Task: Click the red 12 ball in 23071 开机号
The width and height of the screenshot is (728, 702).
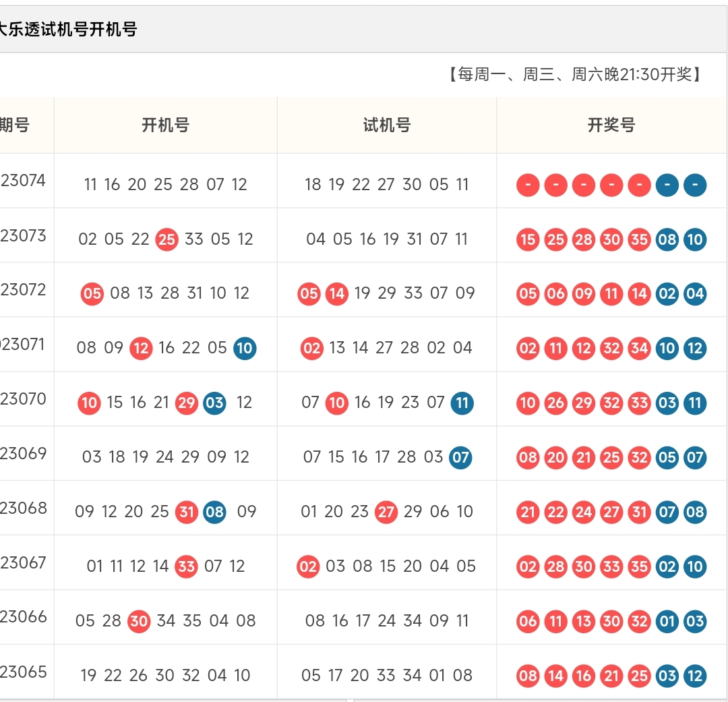Action: [141, 349]
